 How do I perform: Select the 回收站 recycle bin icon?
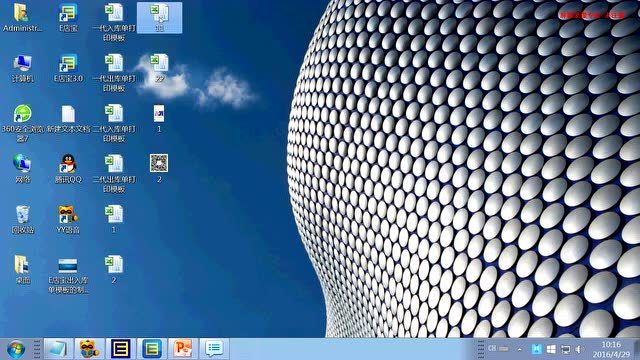pos(22,219)
